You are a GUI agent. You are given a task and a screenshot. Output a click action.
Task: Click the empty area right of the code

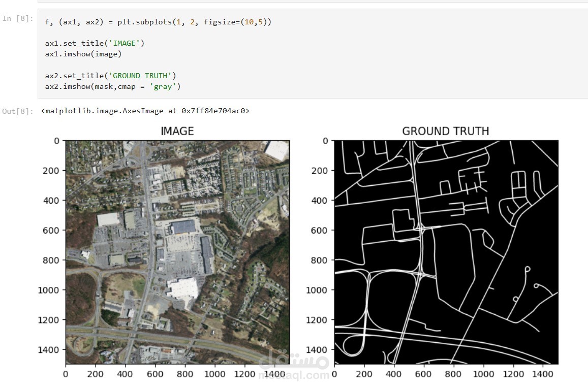(432, 54)
